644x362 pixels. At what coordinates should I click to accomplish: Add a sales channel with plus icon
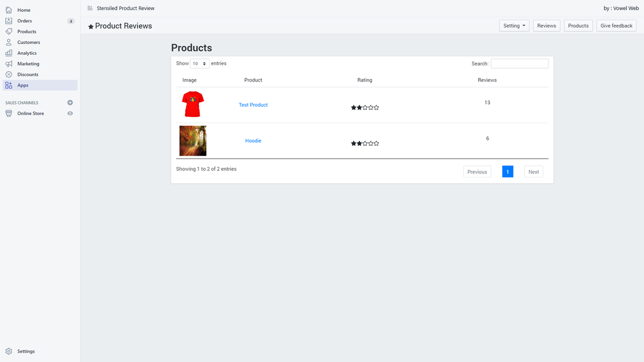(x=70, y=103)
